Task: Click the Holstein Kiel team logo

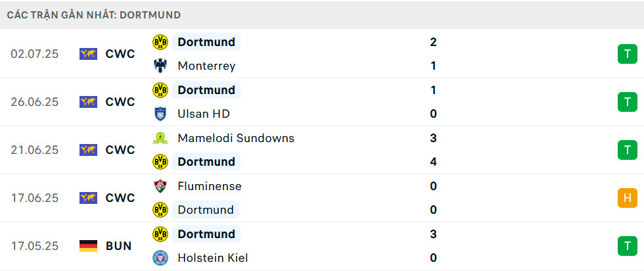Action: click(160, 258)
